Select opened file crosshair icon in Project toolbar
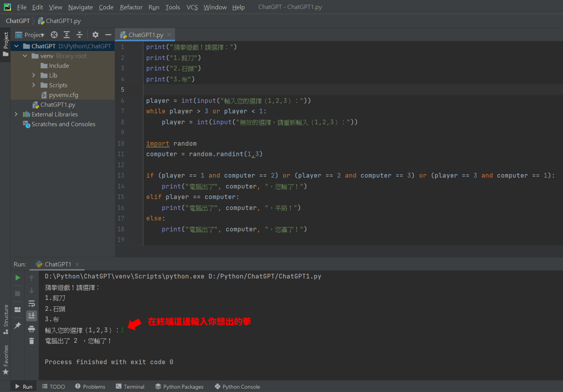563x392 pixels. [x=54, y=35]
